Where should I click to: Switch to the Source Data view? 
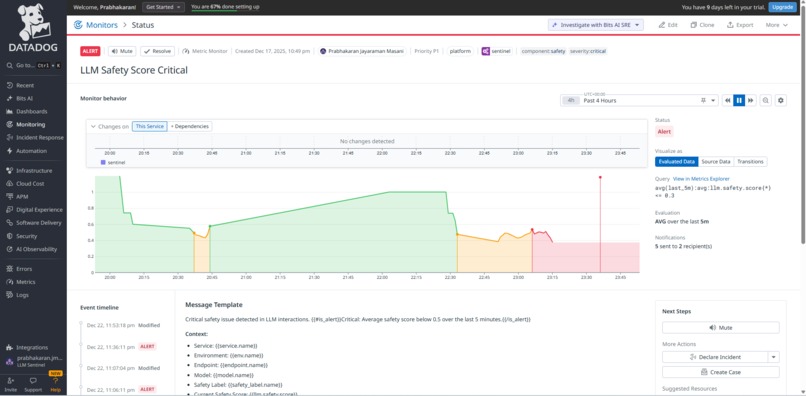point(717,161)
